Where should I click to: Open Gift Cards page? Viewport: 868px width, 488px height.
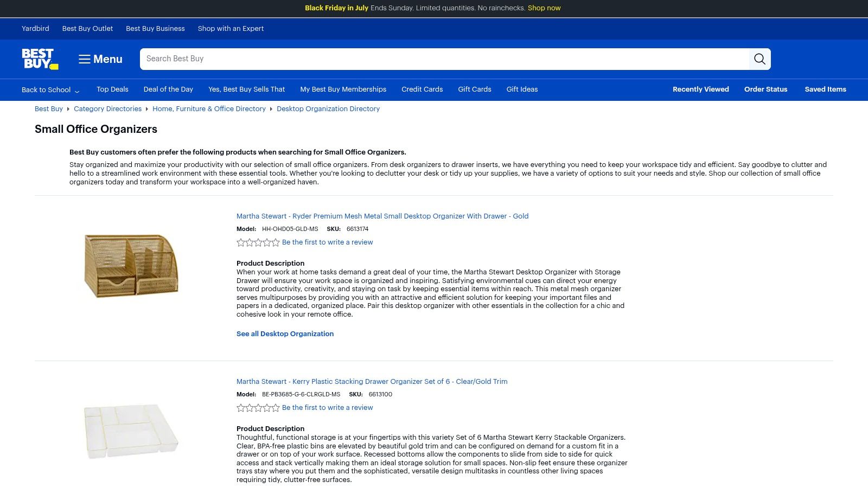click(x=475, y=89)
